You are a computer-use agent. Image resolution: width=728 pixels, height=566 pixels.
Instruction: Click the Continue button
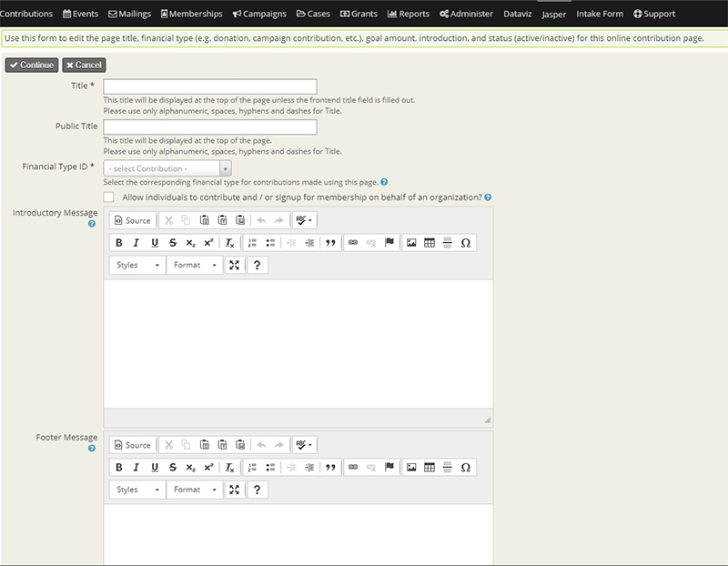[30, 65]
